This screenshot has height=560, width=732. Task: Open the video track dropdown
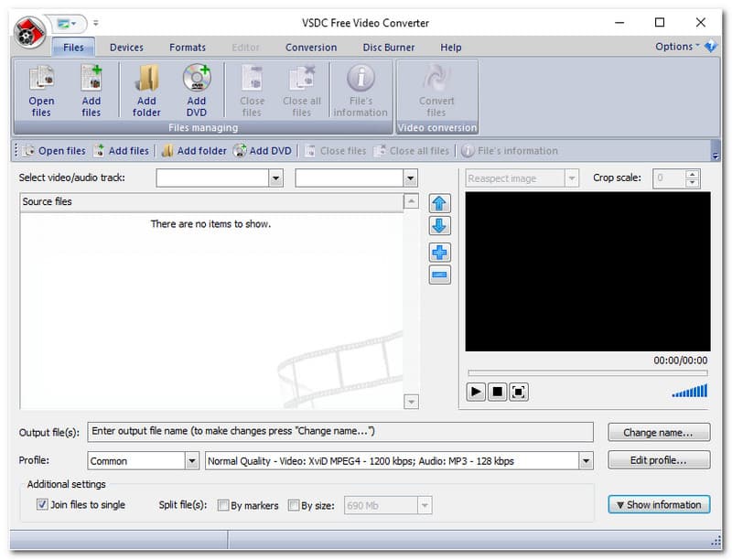tap(276, 178)
